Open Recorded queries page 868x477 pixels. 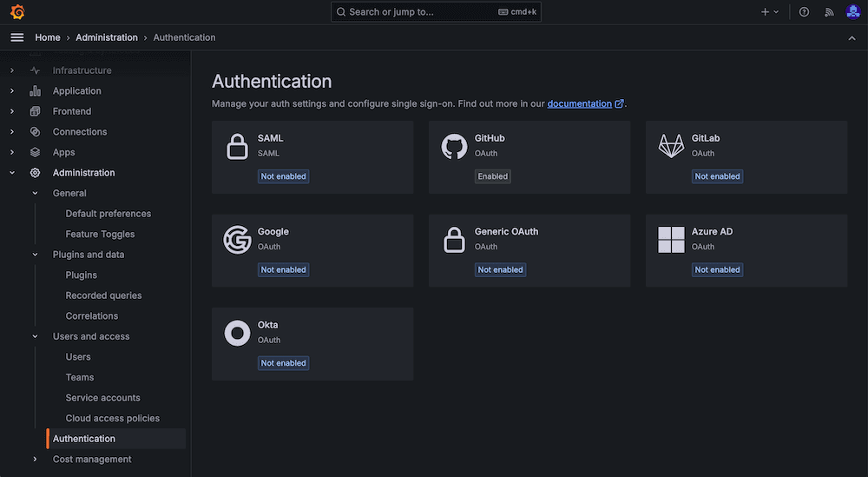(x=103, y=295)
